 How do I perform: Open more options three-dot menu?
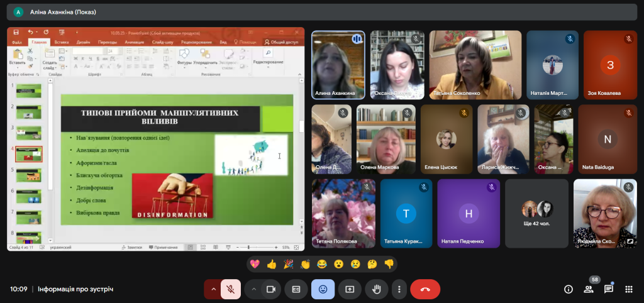pos(399,289)
